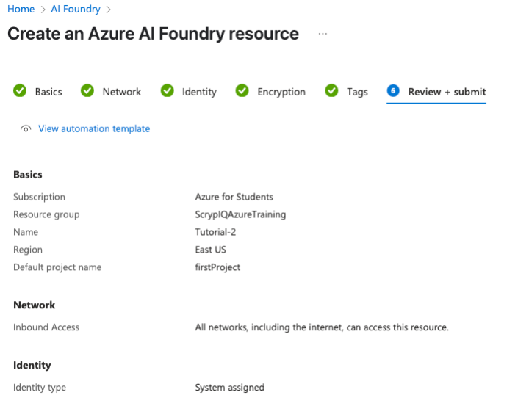Select the Tutorial-2 name value

coord(215,232)
